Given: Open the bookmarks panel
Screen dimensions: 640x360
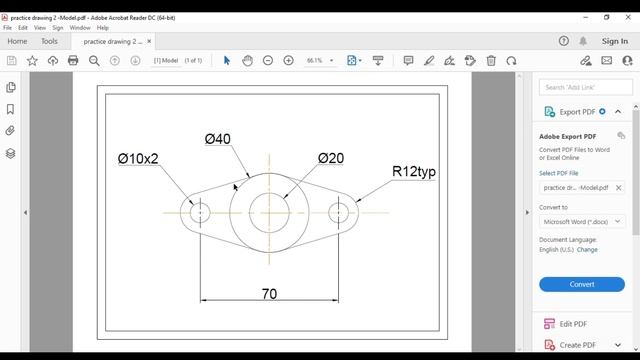Looking at the screenshot, I should (11, 109).
